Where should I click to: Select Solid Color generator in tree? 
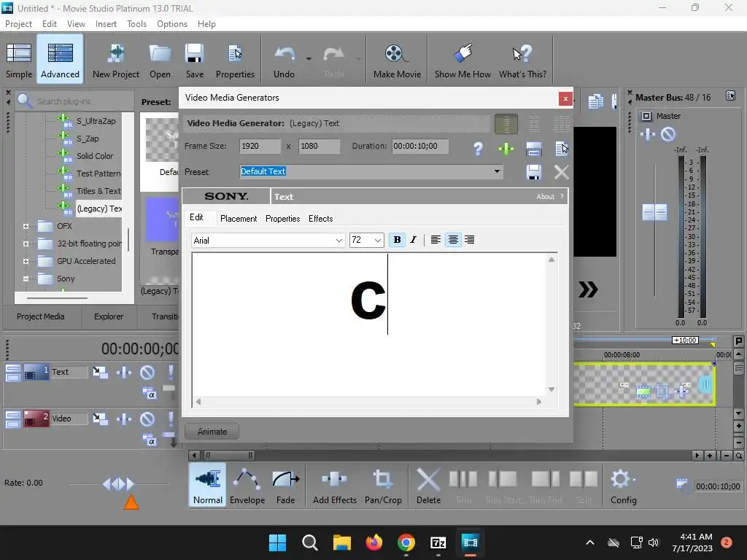click(95, 156)
